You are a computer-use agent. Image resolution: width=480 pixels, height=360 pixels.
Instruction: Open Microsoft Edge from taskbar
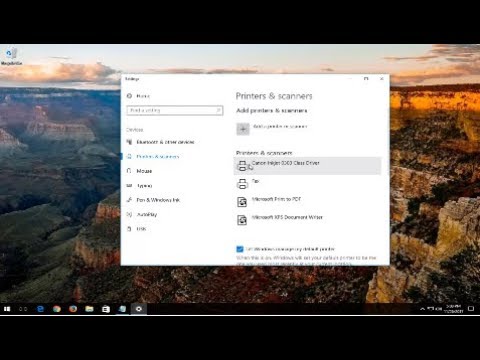point(40,309)
